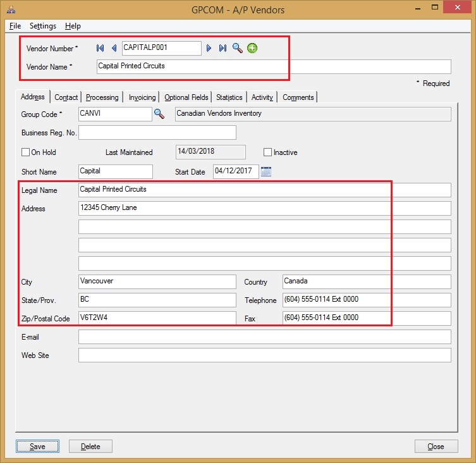Show the Statistics tab
The height and width of the screenshot is (463, 476).
pos(229,97)
